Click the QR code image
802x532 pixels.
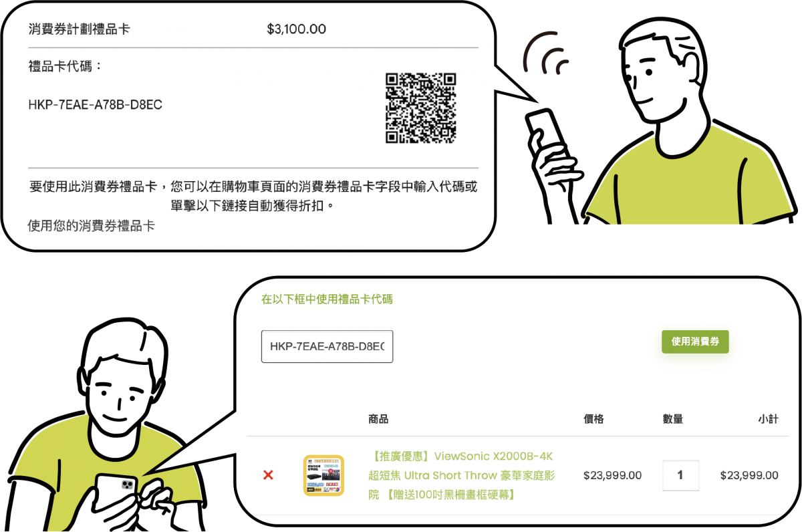coord(421,108)
